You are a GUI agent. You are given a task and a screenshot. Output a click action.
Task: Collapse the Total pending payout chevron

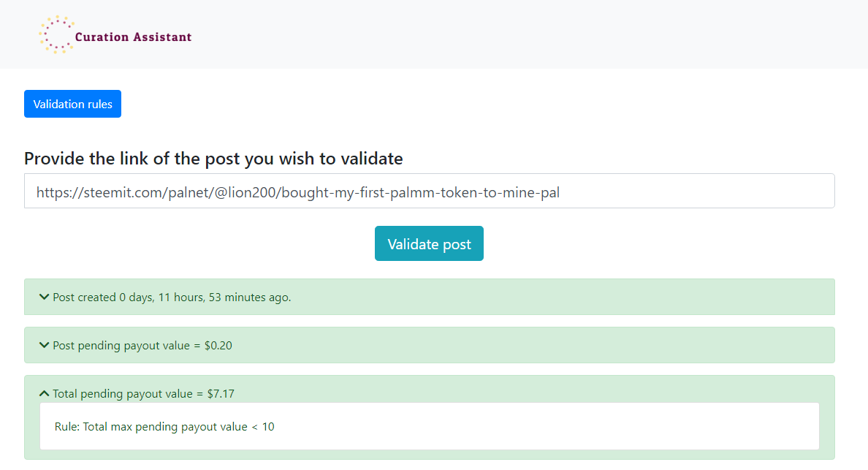[x=44, y=394]
